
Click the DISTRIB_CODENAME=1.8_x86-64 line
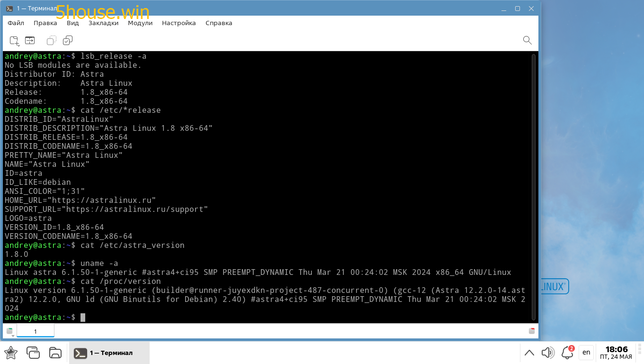(69, 146)
